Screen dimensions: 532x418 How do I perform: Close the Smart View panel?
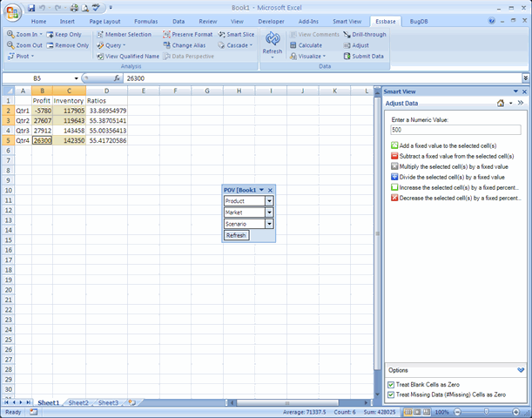pyautogui.click(x=524, y=91)
